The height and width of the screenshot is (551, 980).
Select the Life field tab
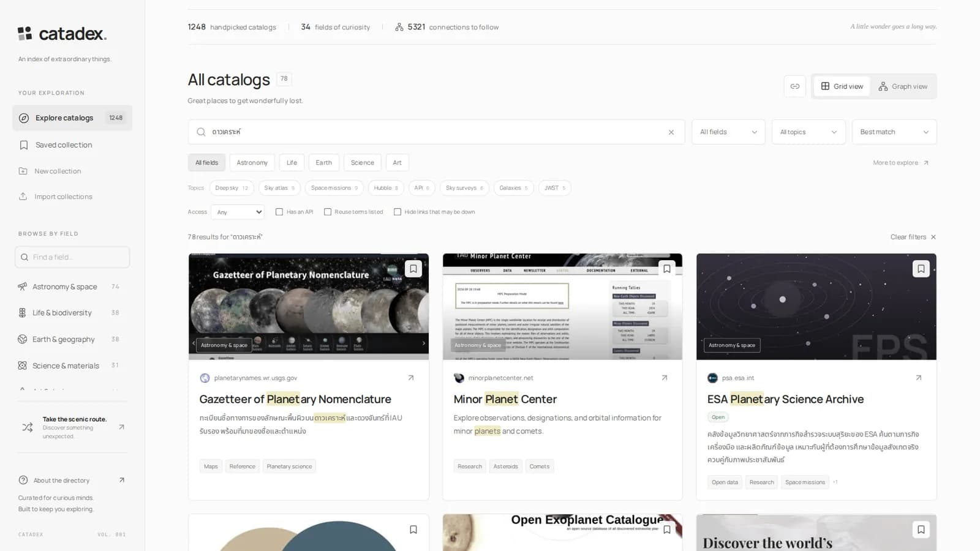tap(292, 163)
